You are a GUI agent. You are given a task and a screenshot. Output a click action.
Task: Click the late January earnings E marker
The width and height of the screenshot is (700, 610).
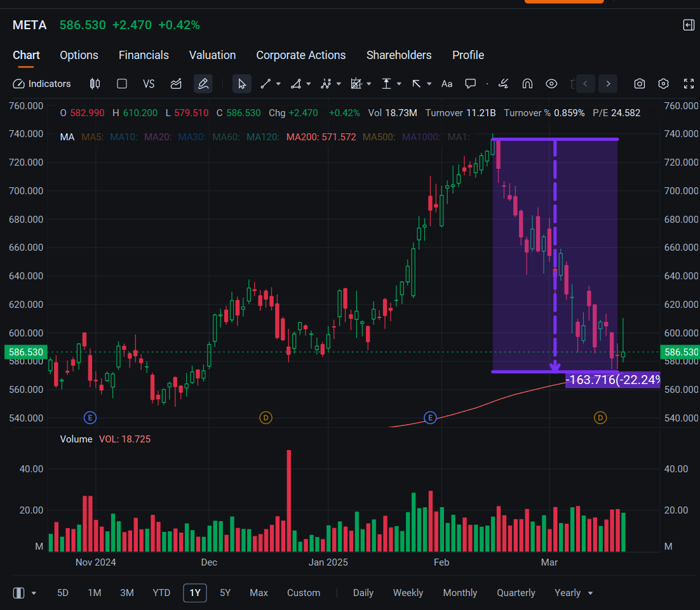pyautogui.click(x=430, y=418)
